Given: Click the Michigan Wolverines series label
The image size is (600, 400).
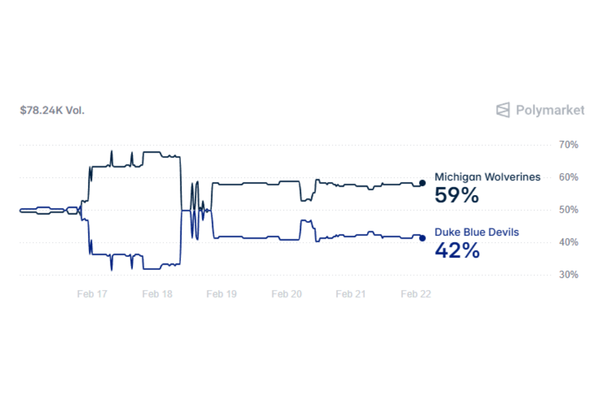Looking at the screenshot, I should pos(487,177).
